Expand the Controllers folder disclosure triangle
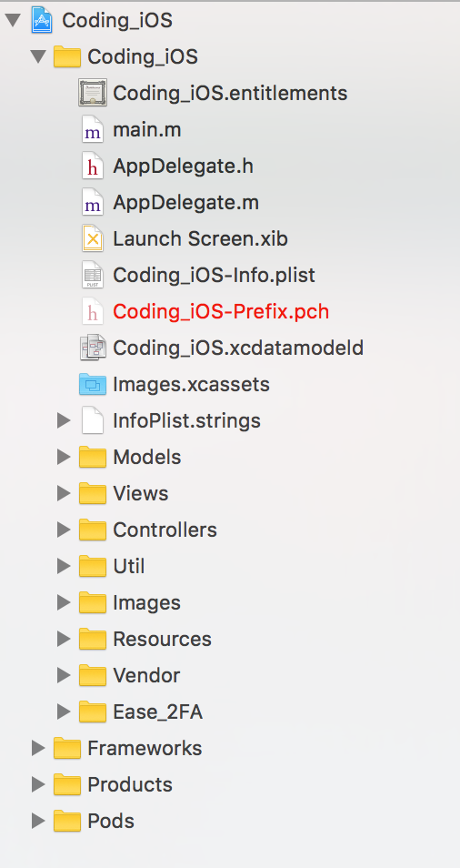This screenshot has height=868, width=460. point(65,530)
